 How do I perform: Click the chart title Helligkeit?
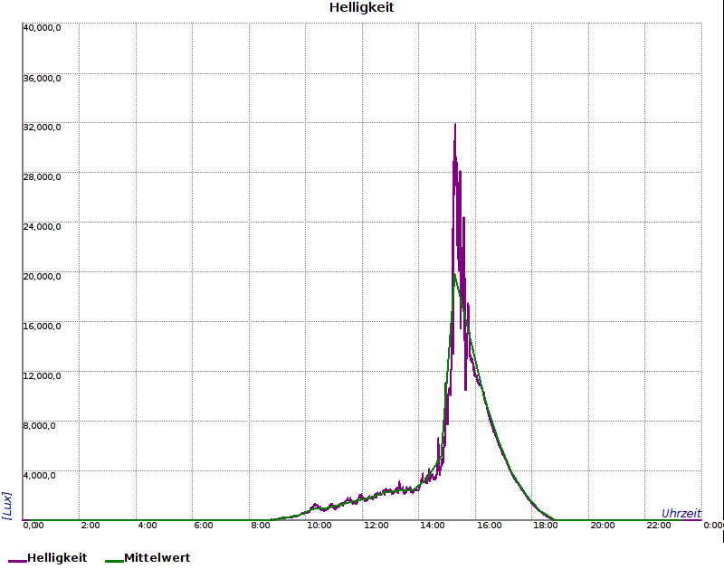coord(361,7)
